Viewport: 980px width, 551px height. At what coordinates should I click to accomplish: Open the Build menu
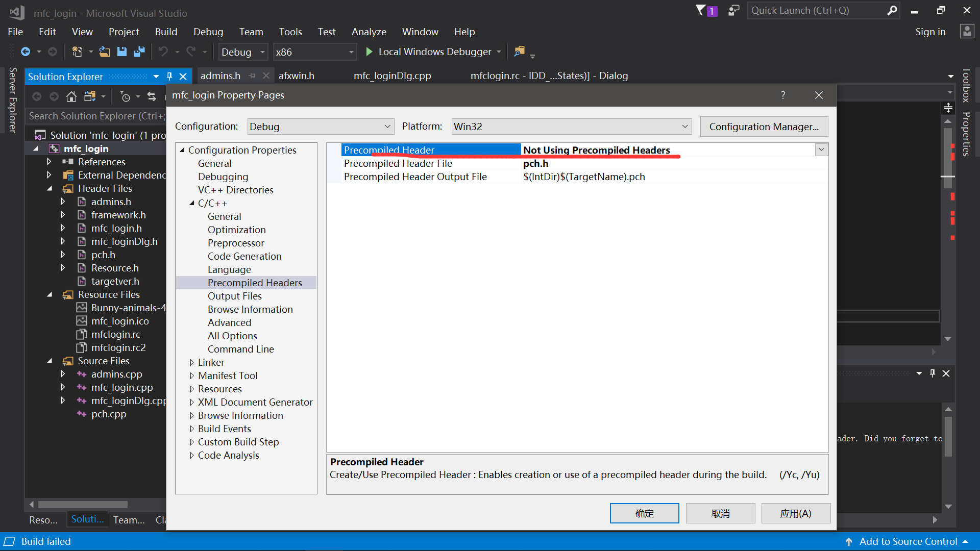click(166, 32)
